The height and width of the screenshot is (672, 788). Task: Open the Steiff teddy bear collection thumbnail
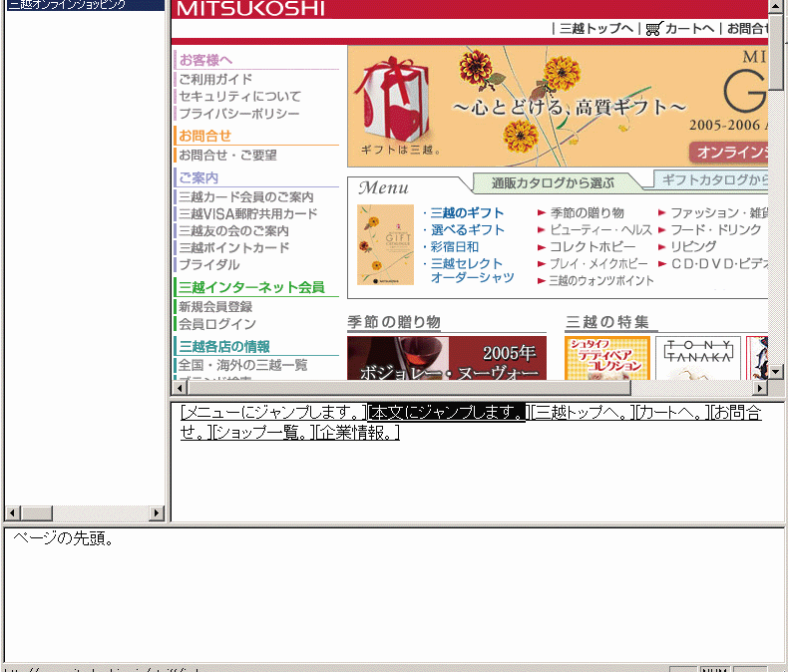point(607,358)
